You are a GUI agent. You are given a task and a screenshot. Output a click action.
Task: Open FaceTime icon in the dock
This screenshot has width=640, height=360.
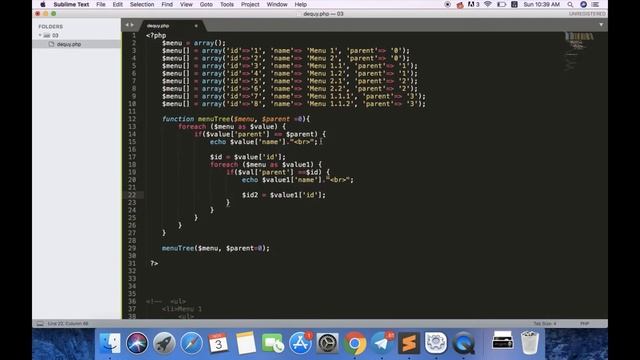coord(273,343)
